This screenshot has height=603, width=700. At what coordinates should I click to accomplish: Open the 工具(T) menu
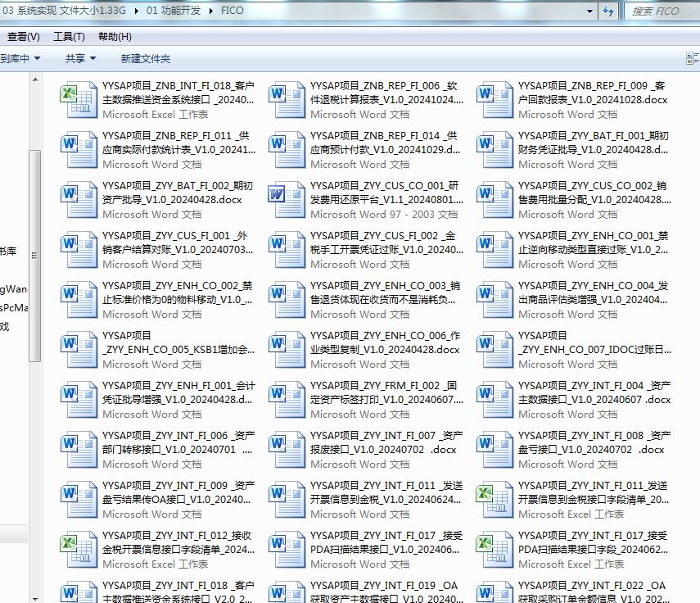tap(69, 37)
